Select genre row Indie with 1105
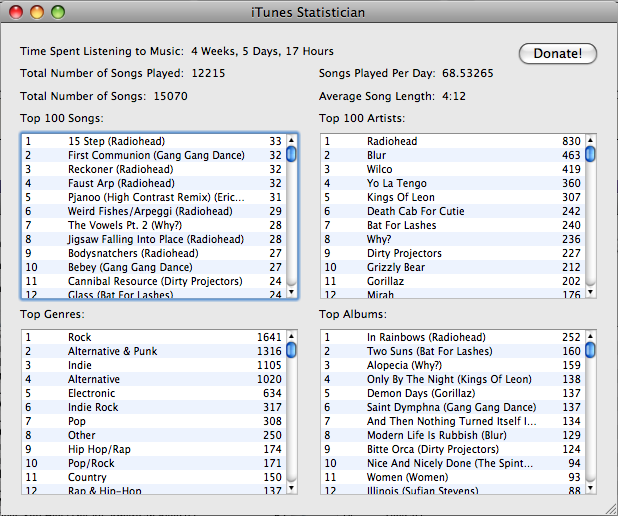618x516 pixels. pyautogui.click(x=154, y=365)
